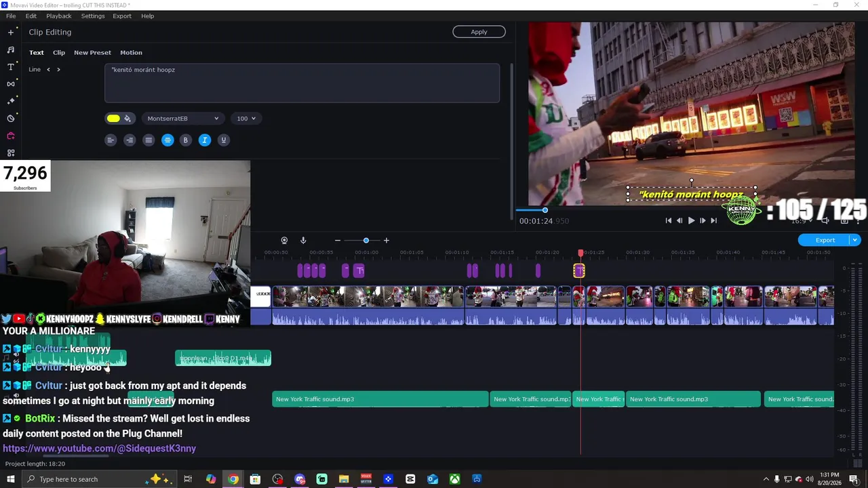Click the blue Export button
The image size is (868, 488).
pyautogui.click(x=825, y=240)
